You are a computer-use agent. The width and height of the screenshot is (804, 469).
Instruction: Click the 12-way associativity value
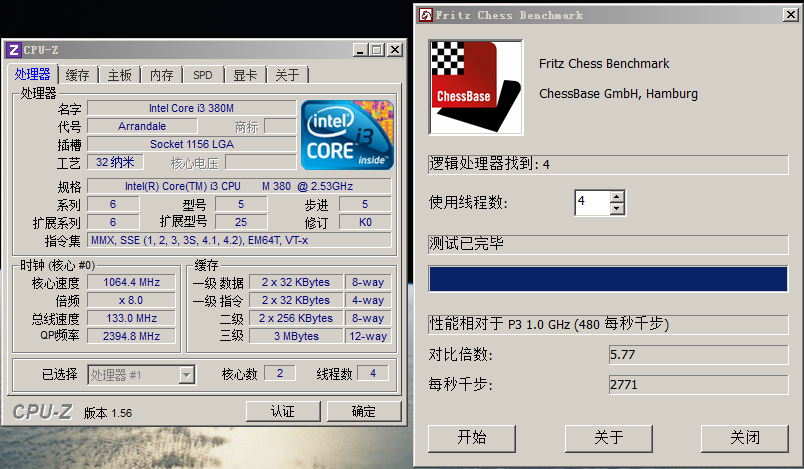click(x=368, y=336)
